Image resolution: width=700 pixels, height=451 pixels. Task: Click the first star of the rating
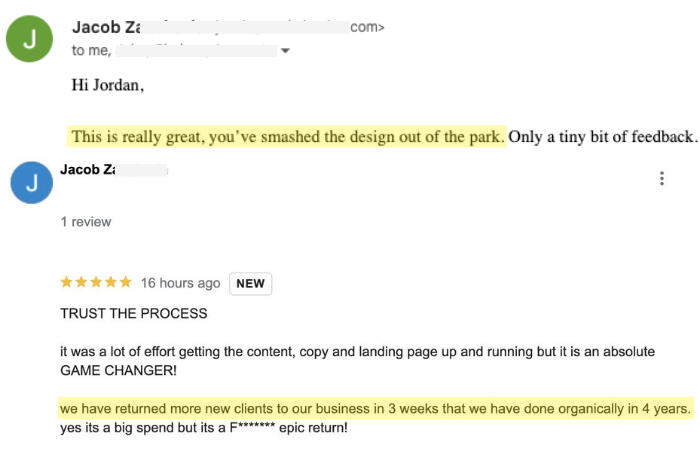(x=67, y=283)
